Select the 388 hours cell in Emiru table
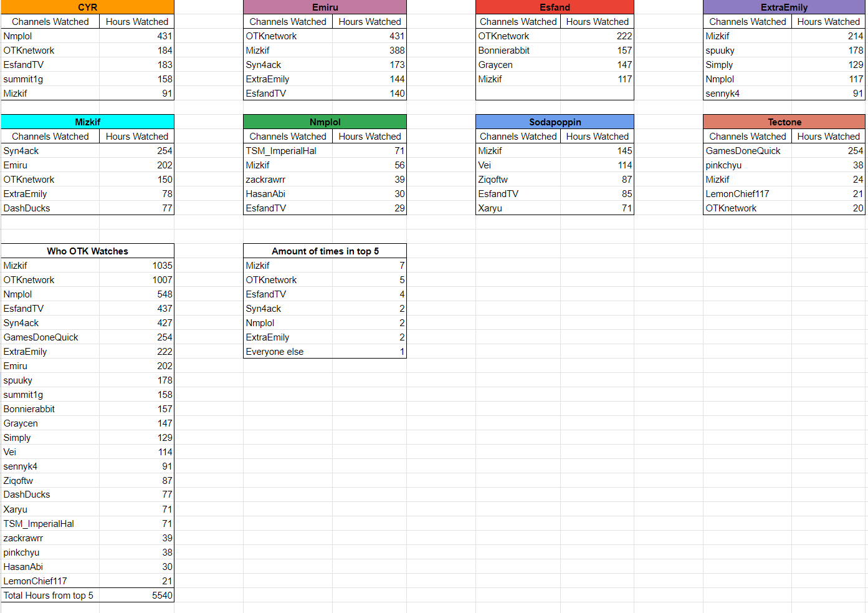Viewport: 868px width, 613px height. point(370,50)
